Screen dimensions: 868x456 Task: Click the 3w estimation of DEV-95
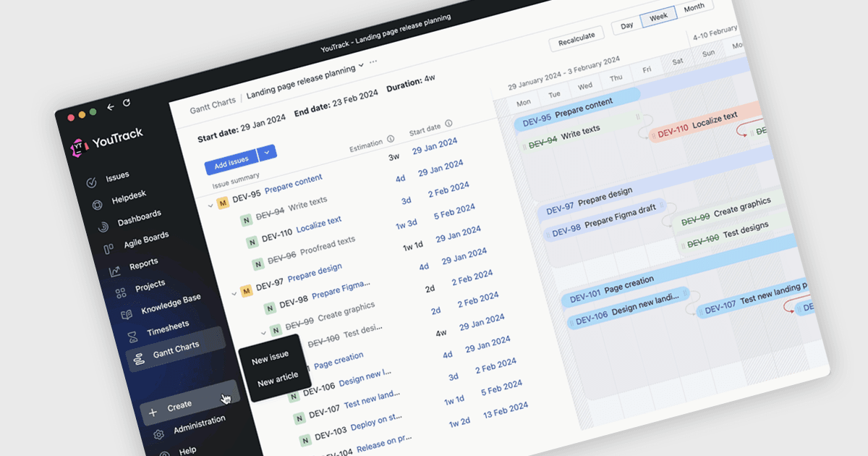394,156
